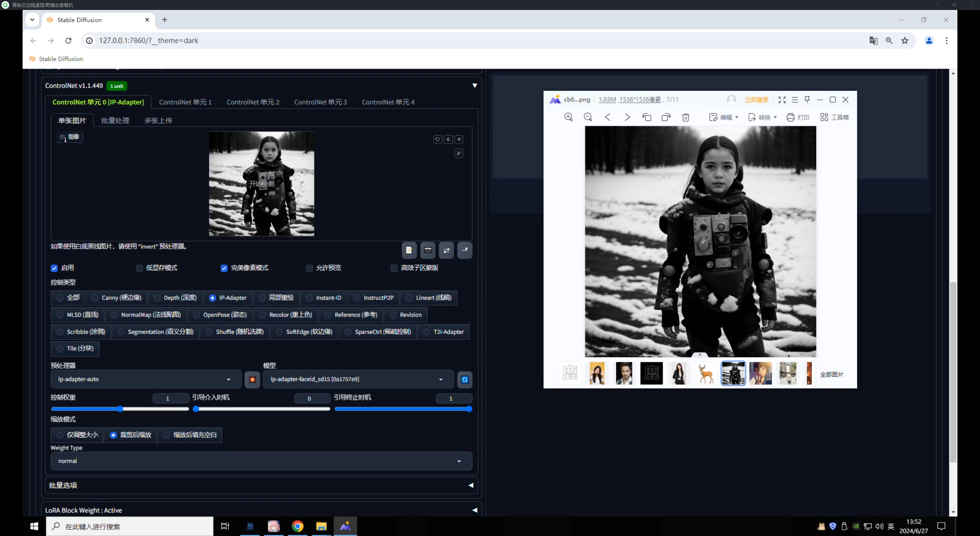Select OpenPose (姿态) control type
Image resolution: width=980 pixels, height=536 pixels.
point(220,315)
